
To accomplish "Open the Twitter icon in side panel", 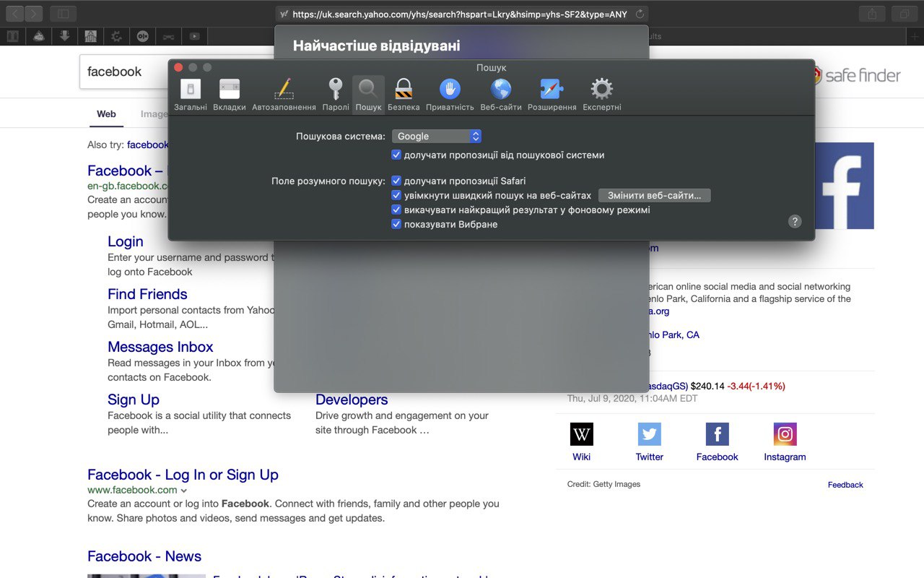I will tap(650, 434).
